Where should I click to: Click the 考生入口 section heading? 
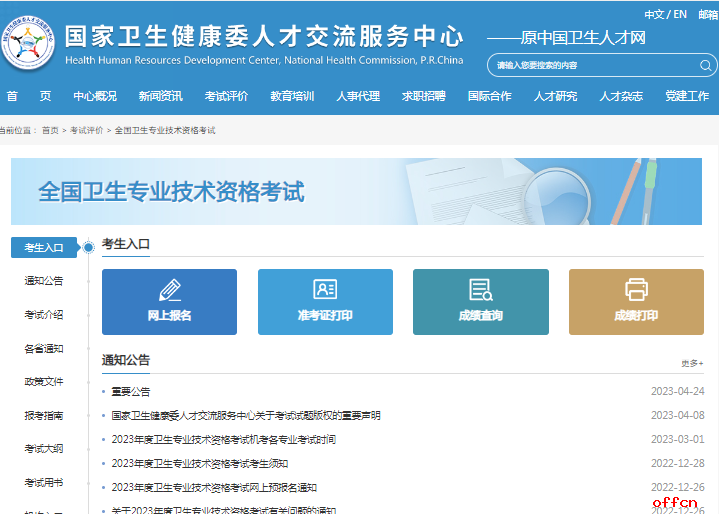click(126, 244)
